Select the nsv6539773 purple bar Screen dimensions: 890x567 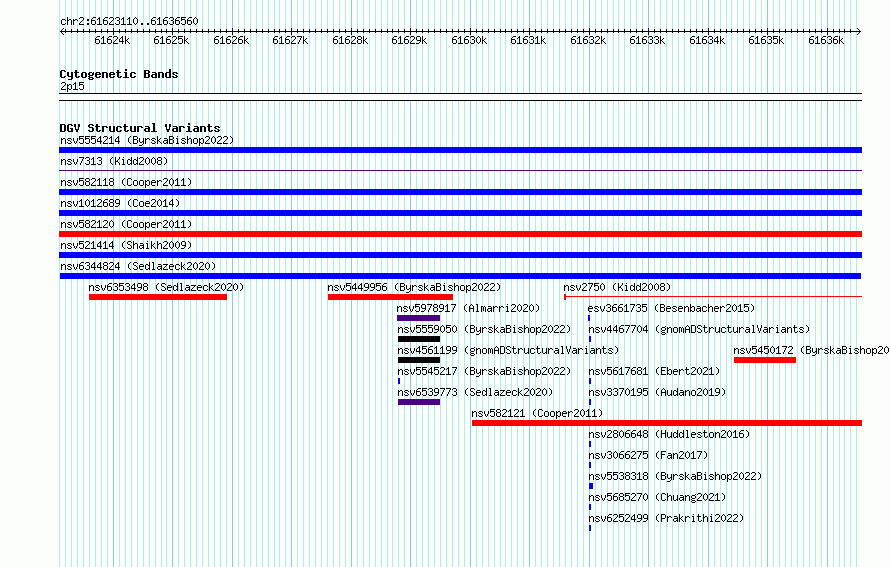[419, 402]
